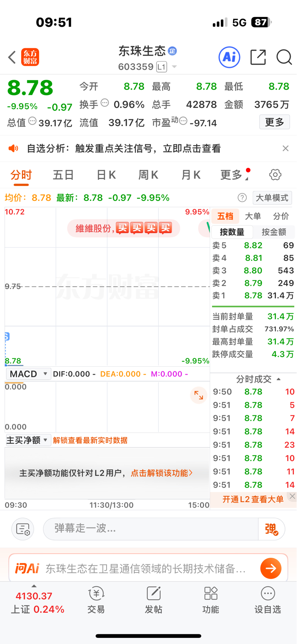The height and width of the screenshot is (644, 297).
Task: Tap the 问Ai suggested question field
Action: click(x=146, y=568)
